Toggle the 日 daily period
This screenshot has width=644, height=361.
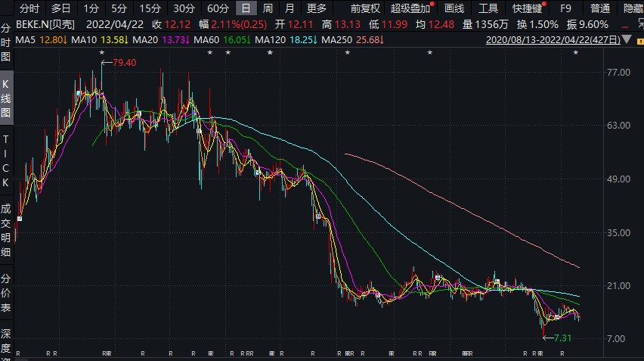coord(246,8)
